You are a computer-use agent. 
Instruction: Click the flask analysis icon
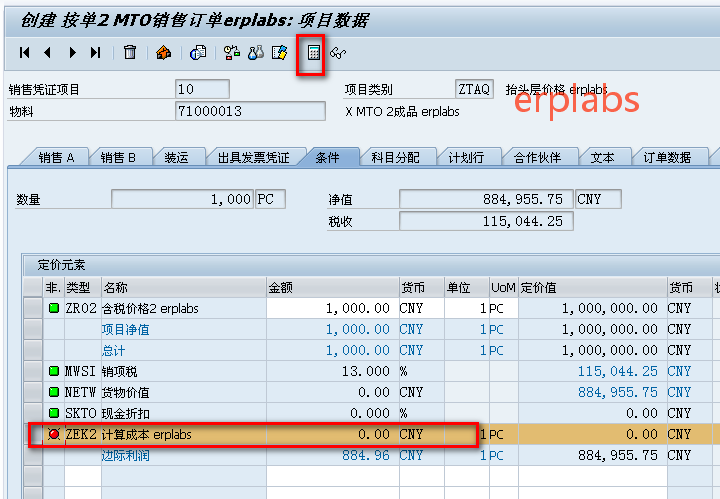coord(256,53)
